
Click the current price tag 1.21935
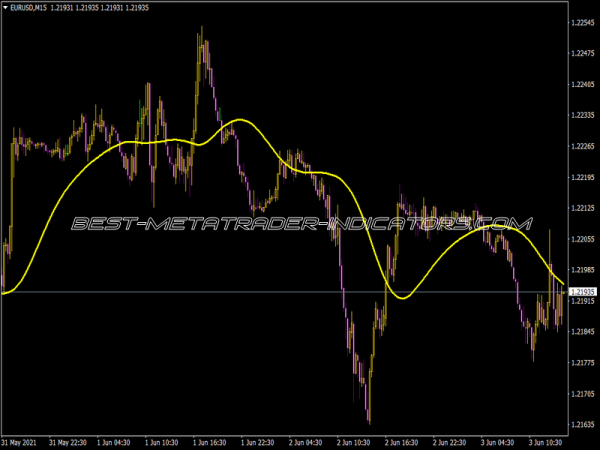(581, 291)
